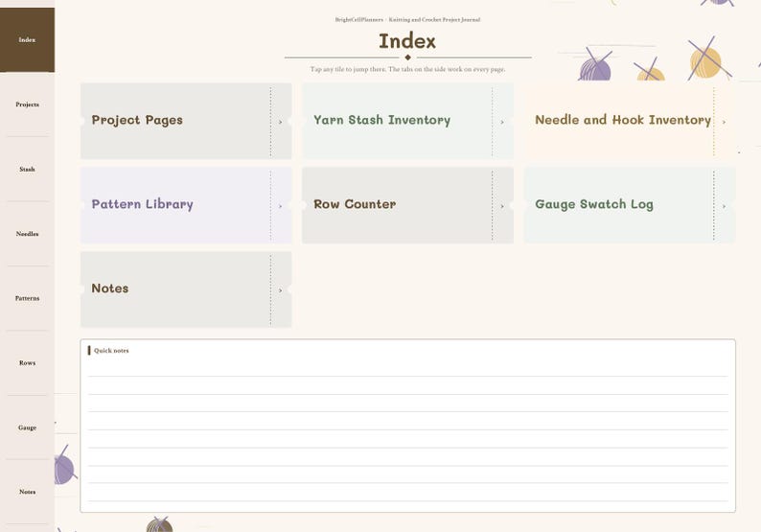The width and height of the screenshot is (761, 532).
Task: Open the Notes tile
Action: coord(186,289)
